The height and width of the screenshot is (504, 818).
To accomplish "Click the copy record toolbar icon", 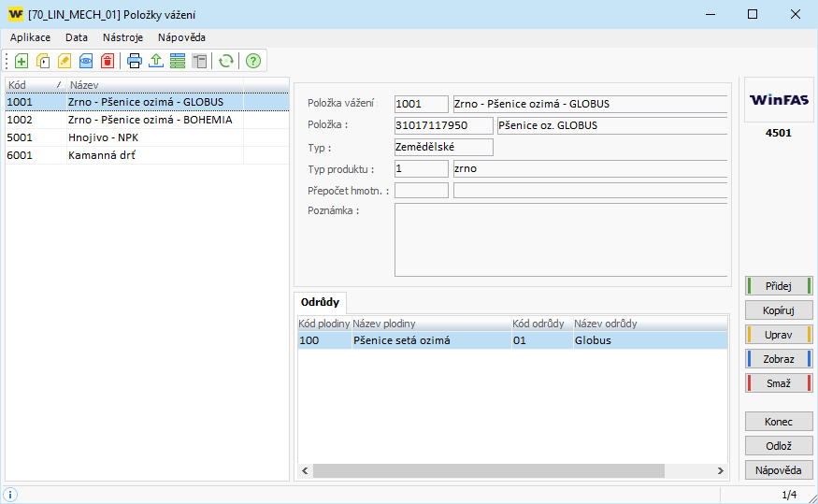I will click(x=43, y=61).
